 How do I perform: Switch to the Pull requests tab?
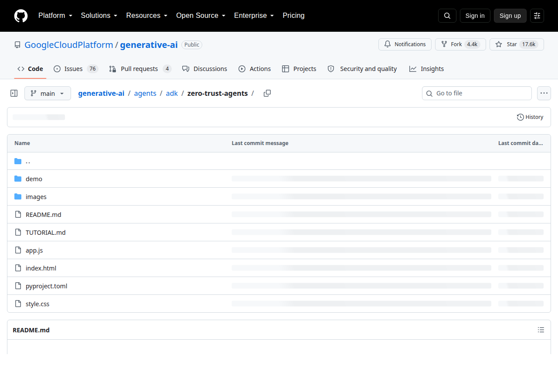140,69
